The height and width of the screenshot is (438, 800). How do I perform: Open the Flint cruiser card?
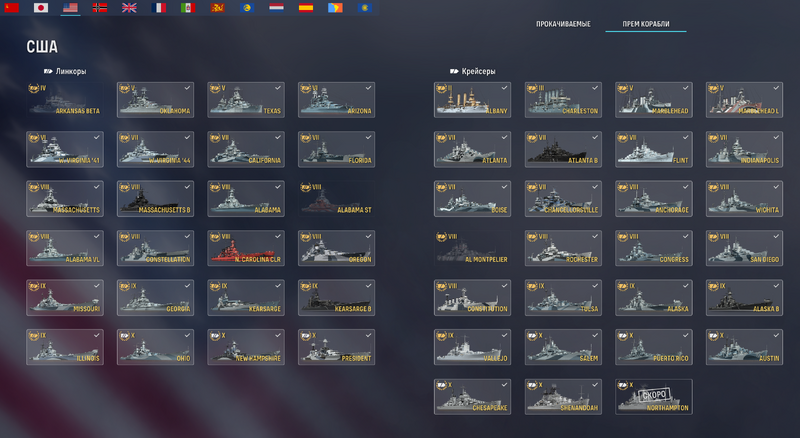654,150
